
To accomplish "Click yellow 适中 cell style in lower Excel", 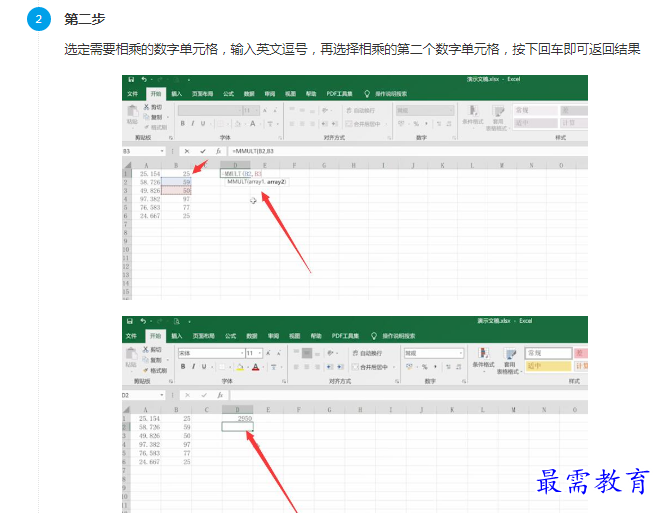I will [548, 366].
